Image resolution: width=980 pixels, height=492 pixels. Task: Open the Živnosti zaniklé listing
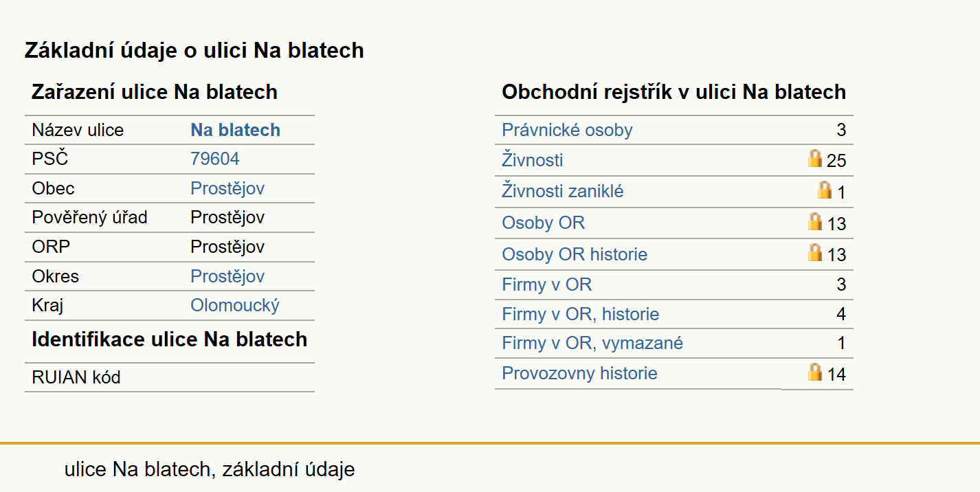point(563,191)
